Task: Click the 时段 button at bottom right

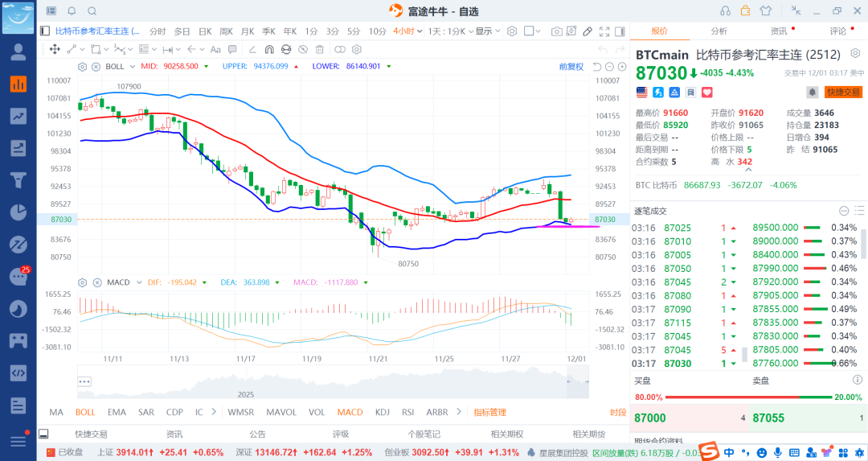Action: tap(618, 412)
